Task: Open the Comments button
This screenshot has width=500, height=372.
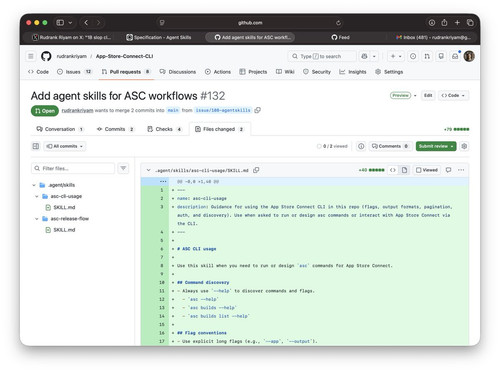Action: tap(390, 146)
